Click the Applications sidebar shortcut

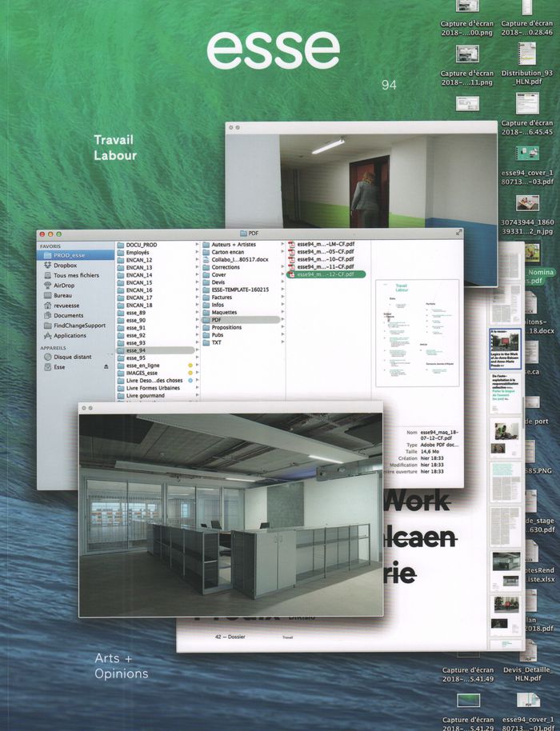(x=69, y=335)
